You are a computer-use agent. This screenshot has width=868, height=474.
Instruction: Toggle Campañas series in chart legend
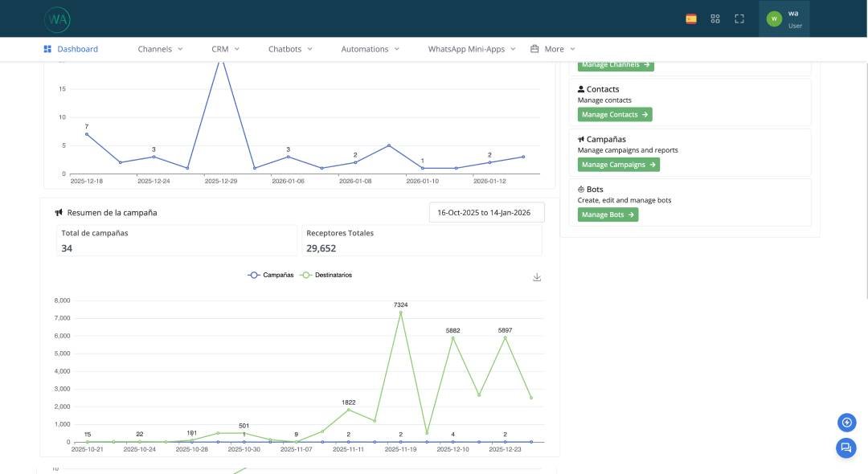[x=271, y=275]
